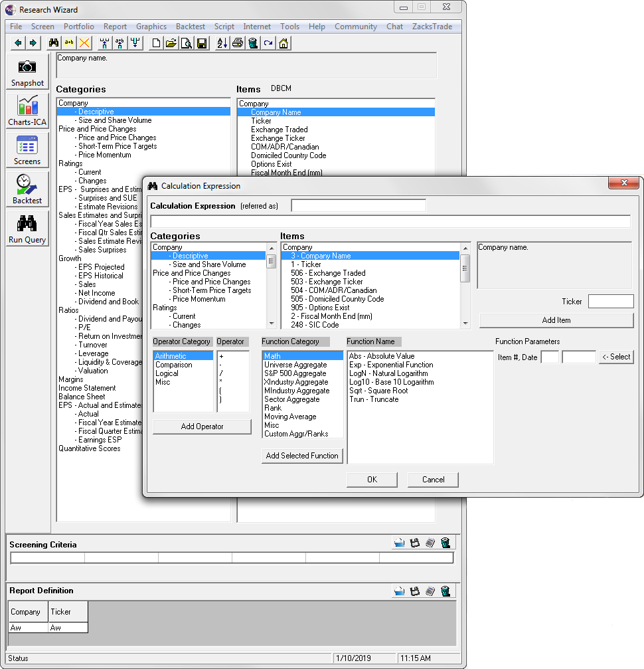This screenshot has width=644, height=669.
Task: Open the Script menu
Action: click(x=224, y=27)
